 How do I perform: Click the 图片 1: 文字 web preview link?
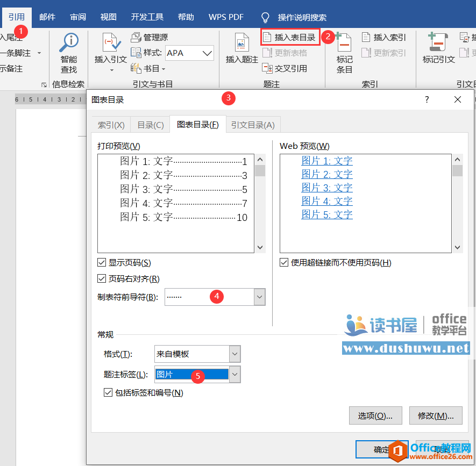coord(326,161)
